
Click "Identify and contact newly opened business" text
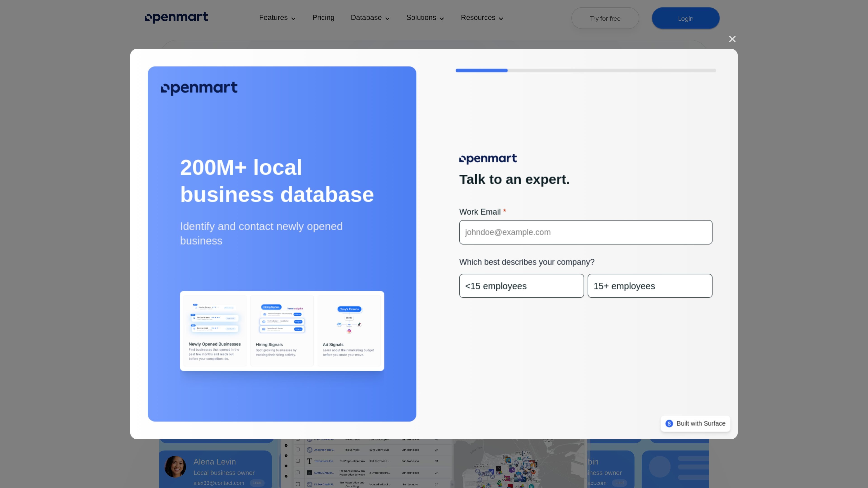(x=261, y=233)
